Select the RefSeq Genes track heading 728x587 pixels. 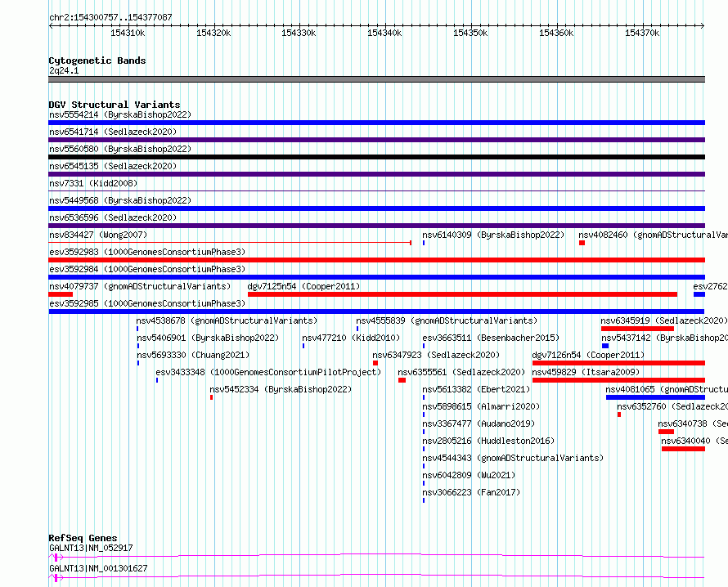point(83,538)
